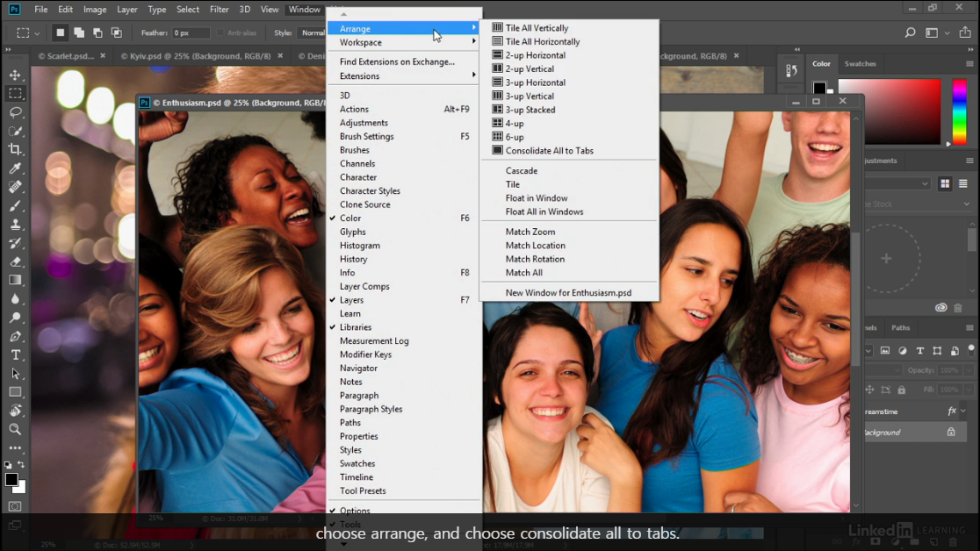Uncheck Libraries panel in Window menu

click(404, 327)
